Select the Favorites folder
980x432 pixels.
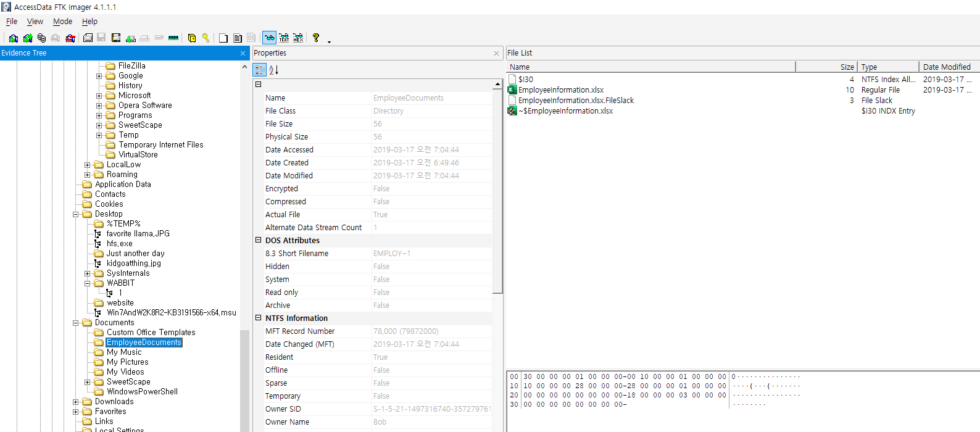pos(110,412)
